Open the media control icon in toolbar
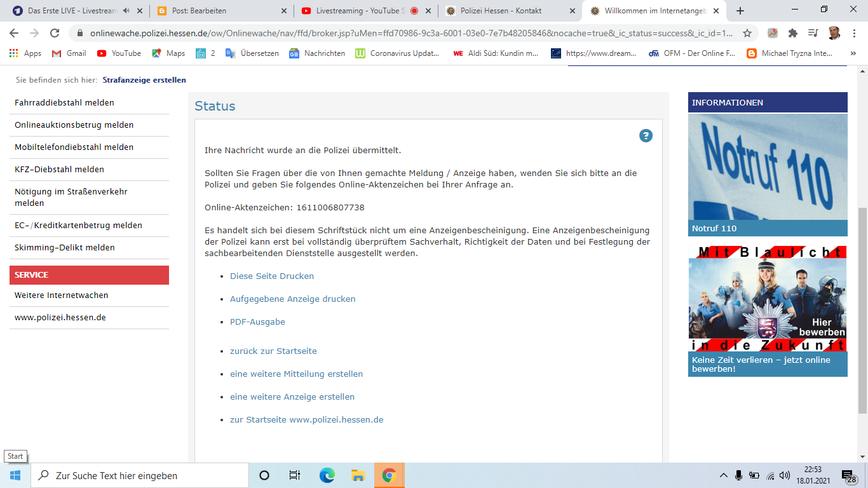 (813, 33)
